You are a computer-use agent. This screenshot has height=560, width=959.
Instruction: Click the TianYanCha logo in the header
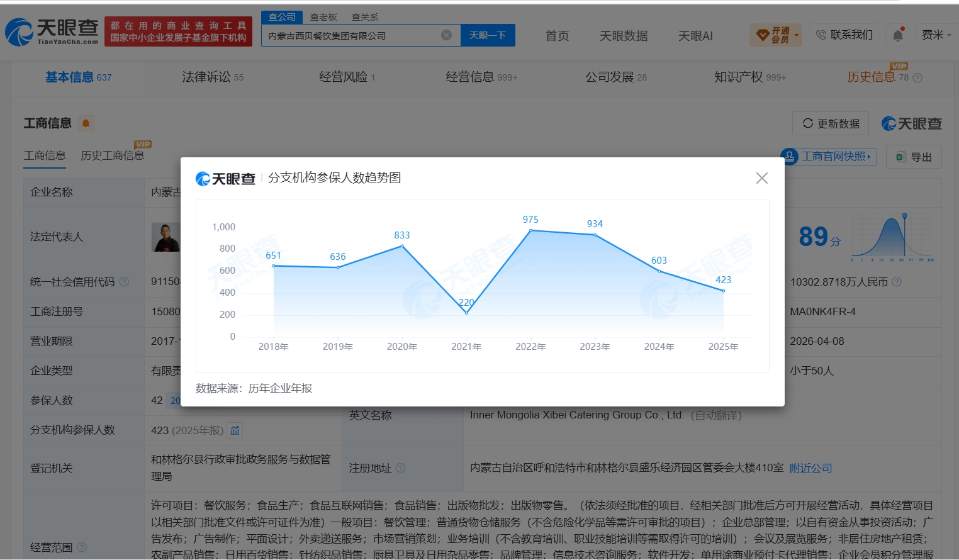point(52,31)
